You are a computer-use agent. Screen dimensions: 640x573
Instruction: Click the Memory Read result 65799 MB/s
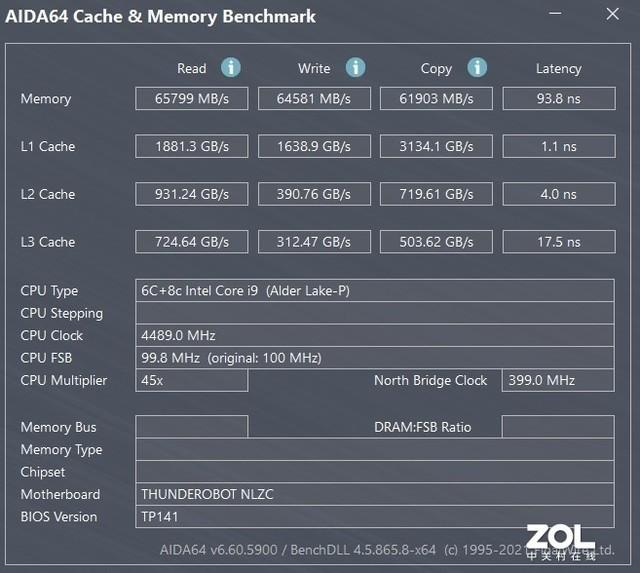pyautogui.click(x=192, y=99)
